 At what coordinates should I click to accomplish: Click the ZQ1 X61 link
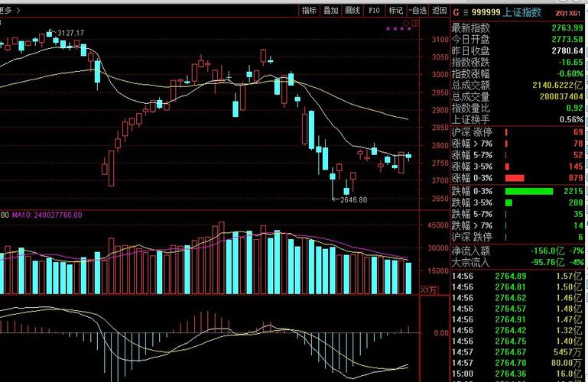[x=568, y=14]
